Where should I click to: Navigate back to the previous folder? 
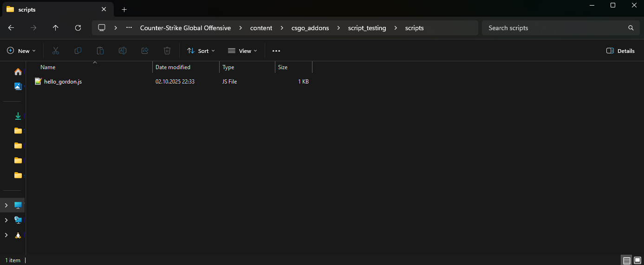[x=11, y=28]
